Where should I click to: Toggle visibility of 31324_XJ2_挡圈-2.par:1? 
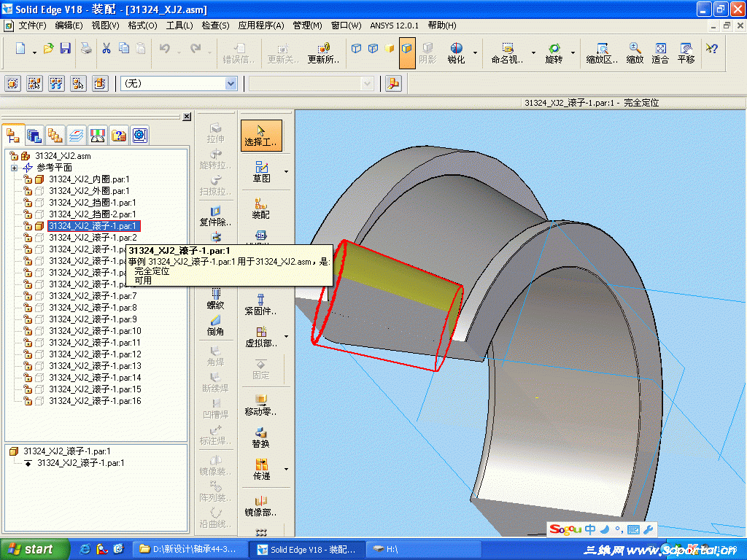[x=39, y=214]
